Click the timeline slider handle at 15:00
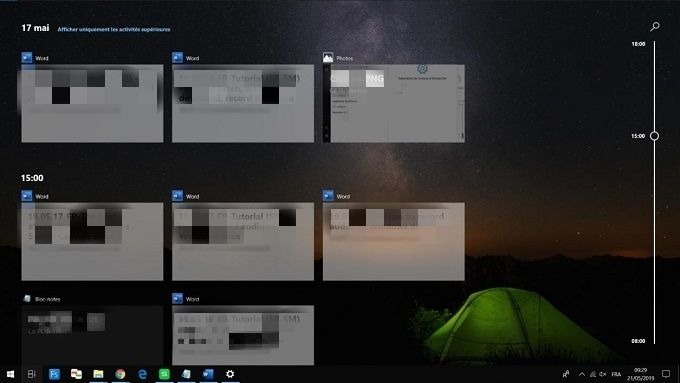 654,136
